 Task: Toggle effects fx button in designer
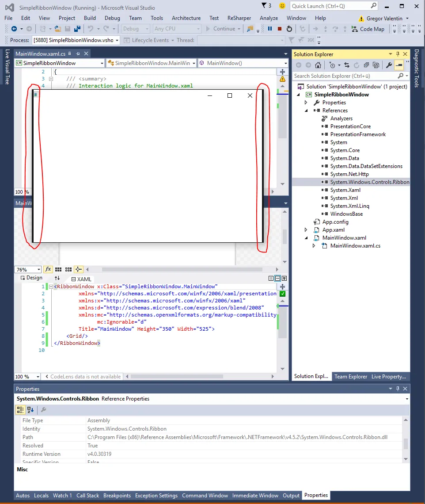(x=48, y=269)
